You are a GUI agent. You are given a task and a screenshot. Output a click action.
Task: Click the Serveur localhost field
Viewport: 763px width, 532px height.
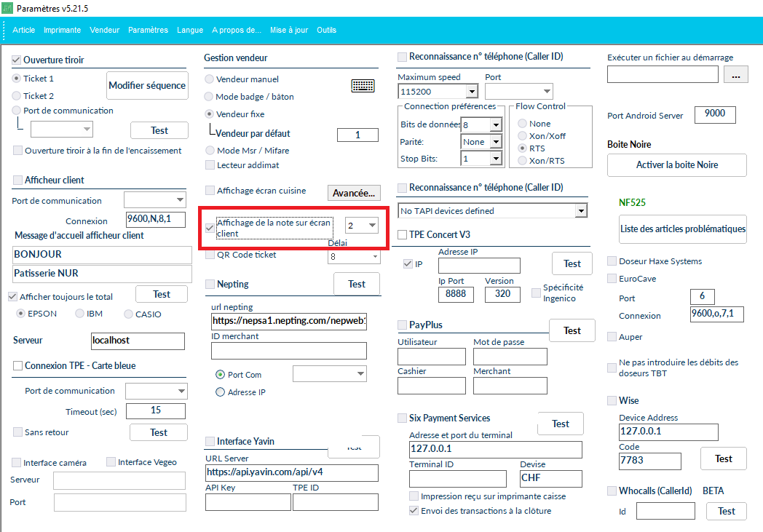[138, 341]
